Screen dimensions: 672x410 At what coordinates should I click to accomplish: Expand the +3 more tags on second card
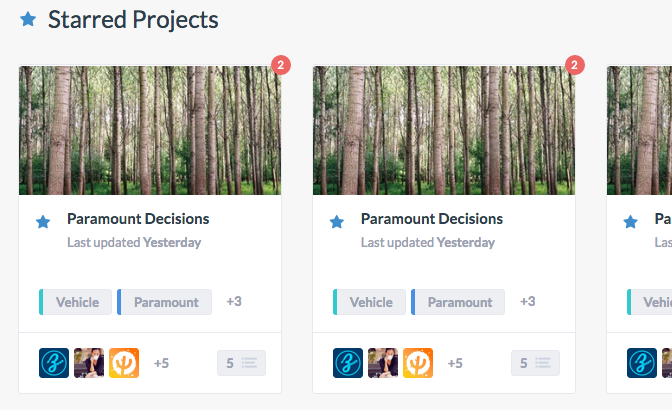528,301
